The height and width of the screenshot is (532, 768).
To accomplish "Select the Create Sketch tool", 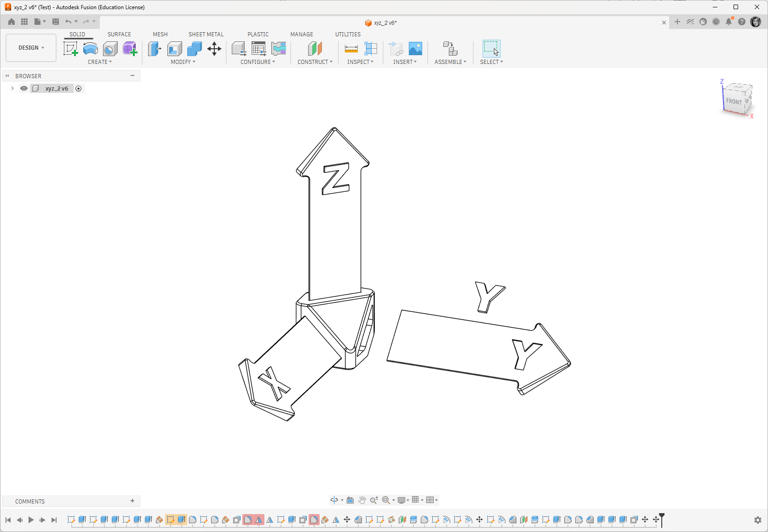I will coord(70,49).
